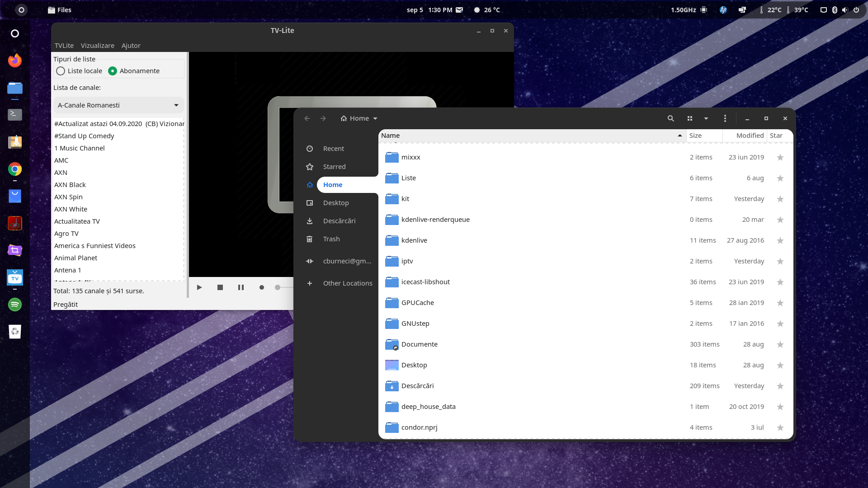
Task: Play the channel in TV-Lite
Action: (x=199, y=287)
